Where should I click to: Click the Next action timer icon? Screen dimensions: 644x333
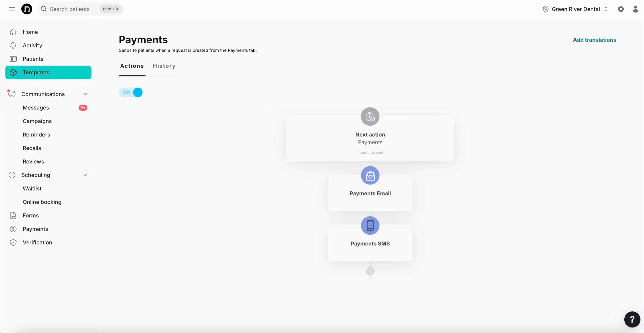point(370,117)
